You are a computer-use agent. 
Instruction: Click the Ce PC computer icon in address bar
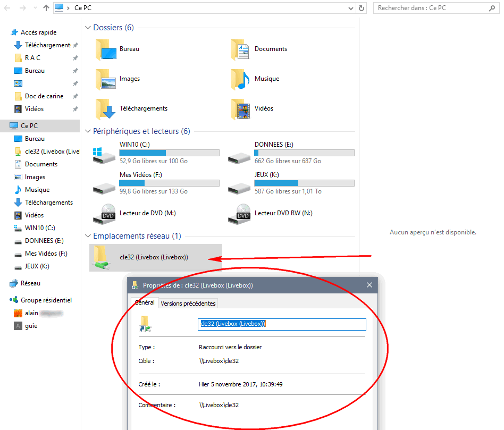point(59,8)
